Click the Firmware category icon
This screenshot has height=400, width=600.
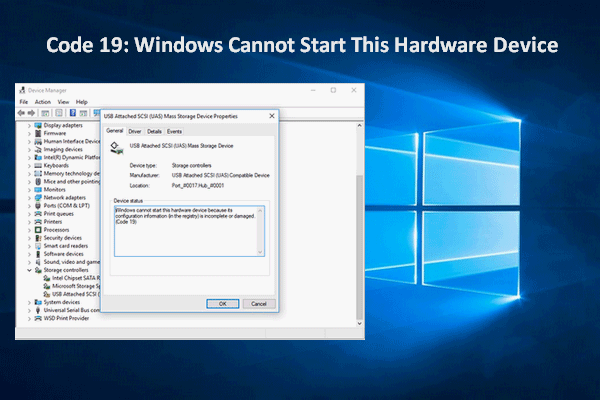(x=38, y=133)
